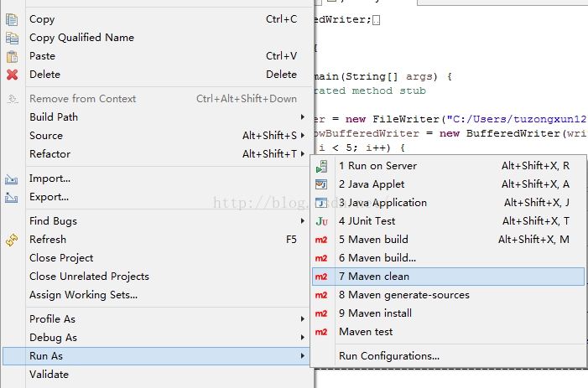
Task: Click the m2 icon beside Maven test
Action: pyautogui.click(x=321, y=332)
